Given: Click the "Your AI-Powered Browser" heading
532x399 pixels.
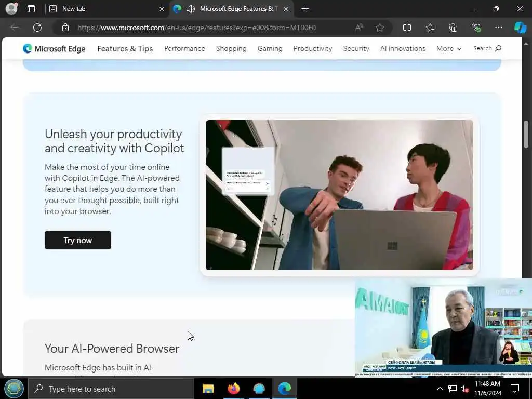Looking at the screenshot, I should coord(112,349).
